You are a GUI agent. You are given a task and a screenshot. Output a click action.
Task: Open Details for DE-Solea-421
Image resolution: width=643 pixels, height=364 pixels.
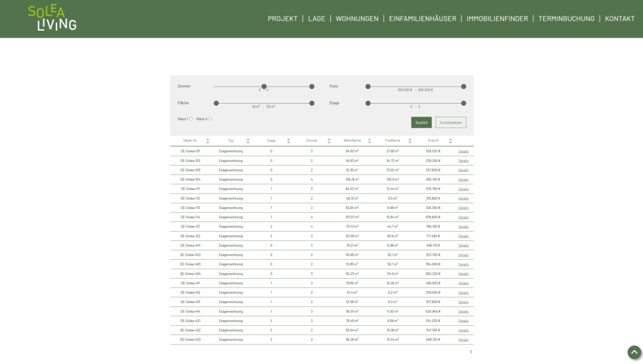(463, 321)
